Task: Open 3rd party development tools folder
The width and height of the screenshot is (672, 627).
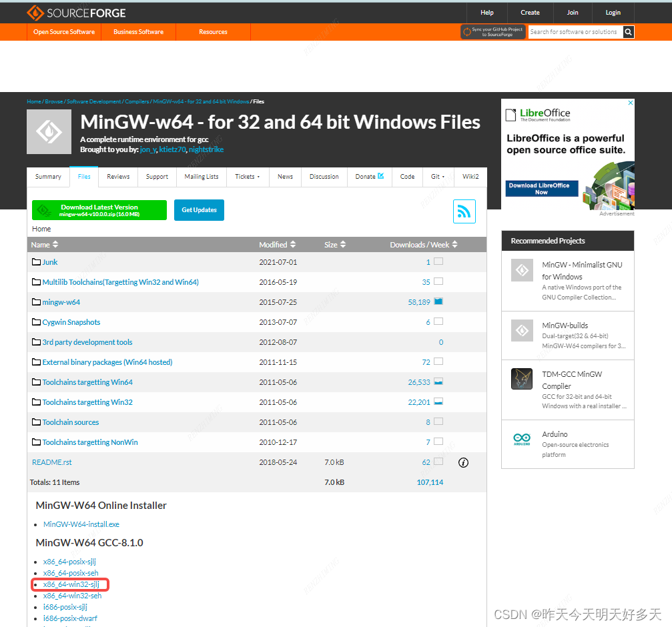Action: (x=87, y=342)
